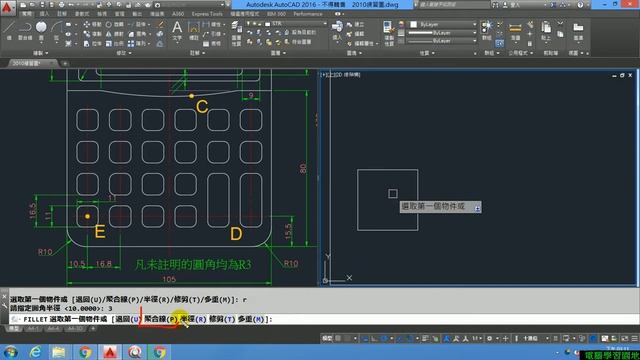Switch to the Express Tools ribbon tab

pos(207,14)
